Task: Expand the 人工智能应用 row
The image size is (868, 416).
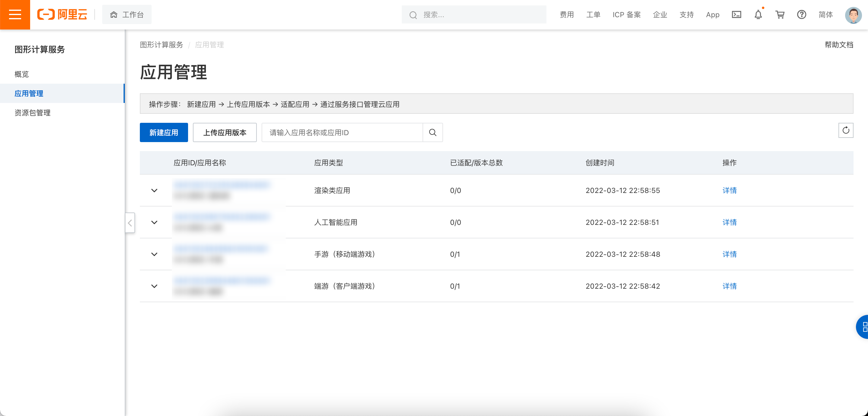Action: pyautogui.click(x=154, y=222)
